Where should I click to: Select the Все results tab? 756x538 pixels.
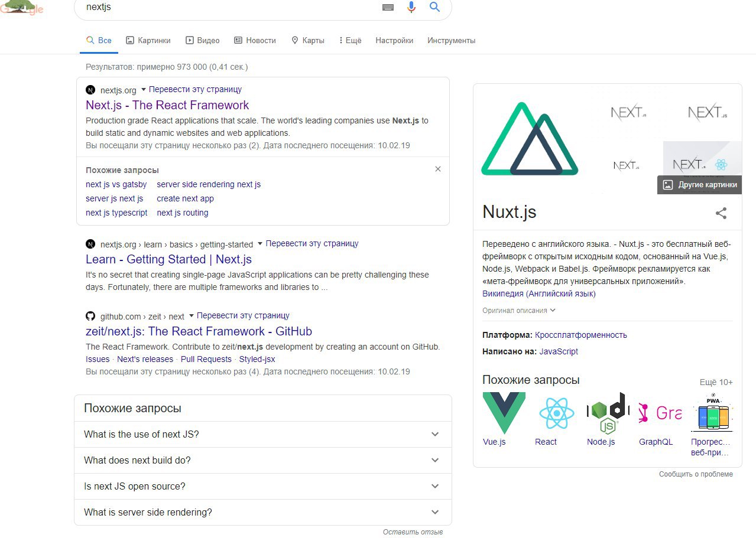99,40
